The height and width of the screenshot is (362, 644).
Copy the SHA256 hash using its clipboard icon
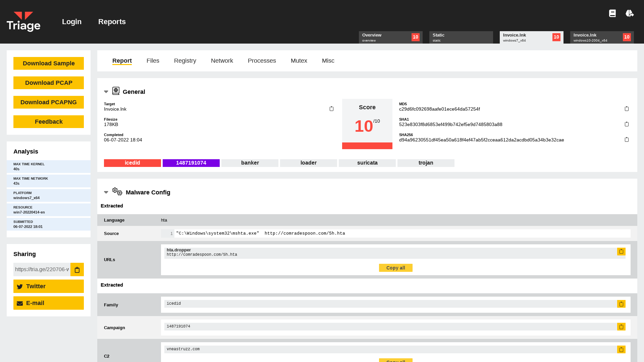[x=627, y=139]
